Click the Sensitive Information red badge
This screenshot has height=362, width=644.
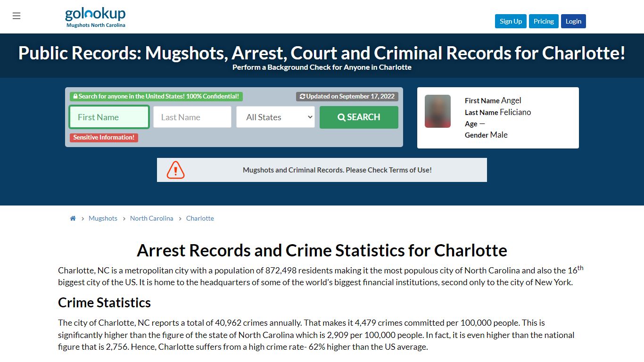[x=104, y=138]
